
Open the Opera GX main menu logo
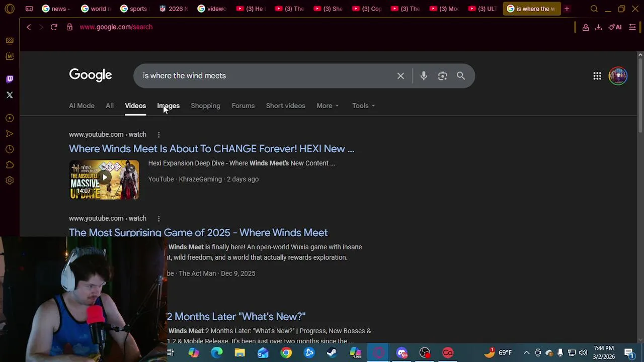[10, 9]
